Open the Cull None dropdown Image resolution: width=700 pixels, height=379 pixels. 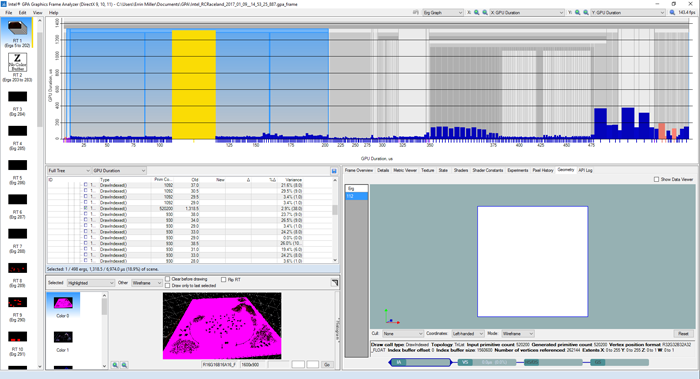403,333
